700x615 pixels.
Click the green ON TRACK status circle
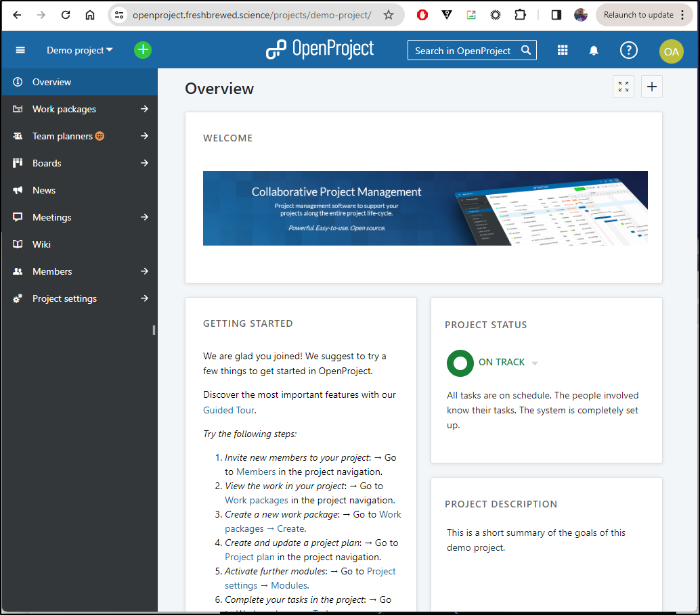pyautogui.click(x=460, y=363)
